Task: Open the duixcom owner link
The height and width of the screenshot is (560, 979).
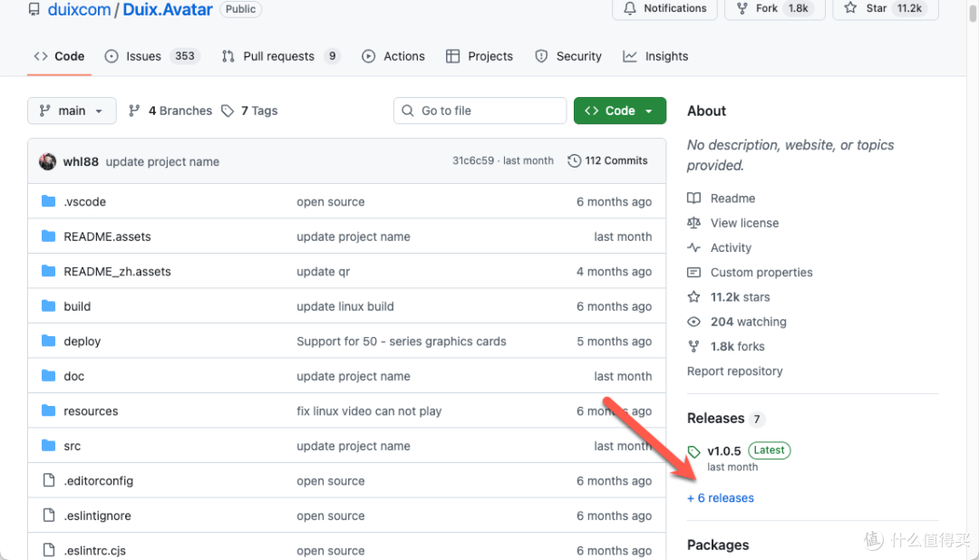Action: coord(79,9)
